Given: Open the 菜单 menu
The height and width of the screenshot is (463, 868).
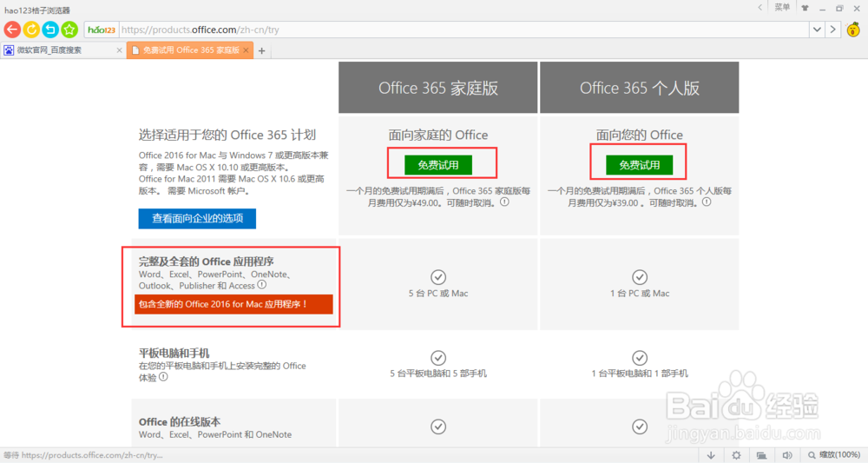Looking at the screenshot, I should pyautogui.click(x=782, y=7).
